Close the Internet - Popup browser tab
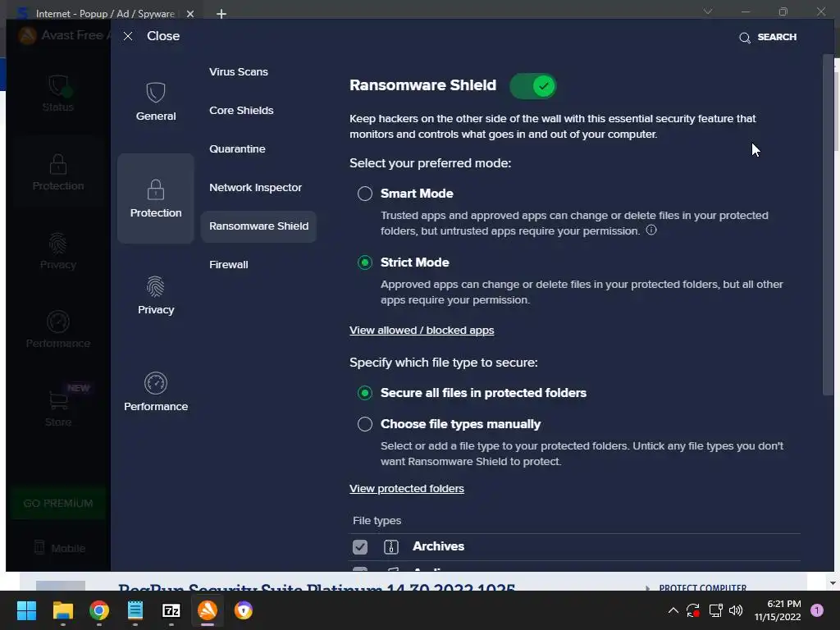Viewport: 840px width, 630px height. (x=189, y=14)
